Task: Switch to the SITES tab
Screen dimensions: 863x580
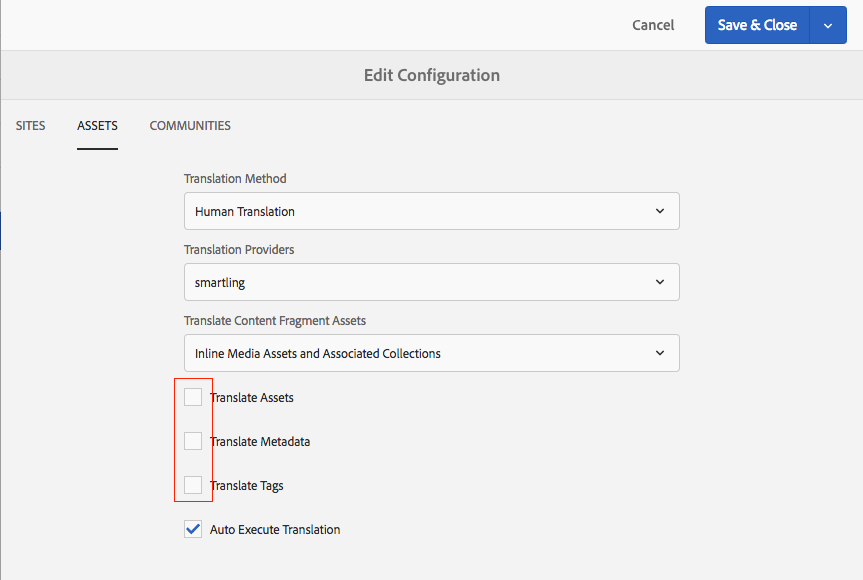Action: 30,126
